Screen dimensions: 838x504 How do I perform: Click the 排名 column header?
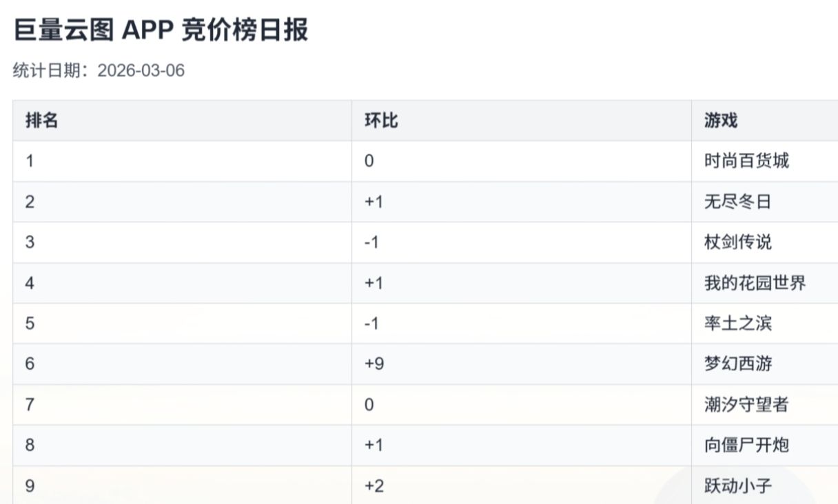[41, 121]
